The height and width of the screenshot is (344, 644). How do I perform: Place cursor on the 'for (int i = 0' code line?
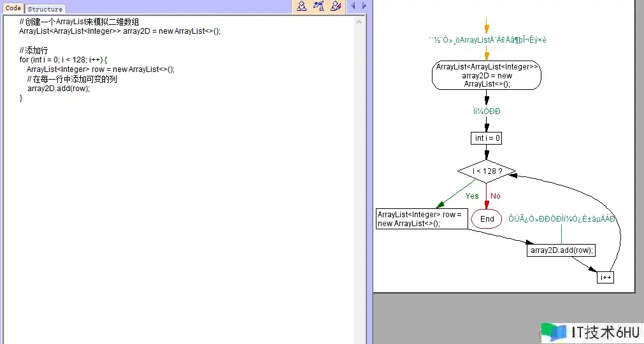[63, 60]
